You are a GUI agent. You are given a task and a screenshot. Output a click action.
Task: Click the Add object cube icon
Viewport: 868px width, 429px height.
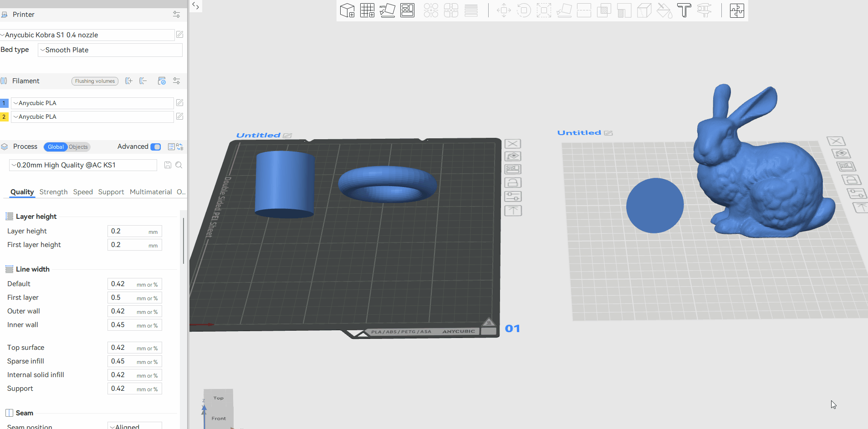tap(347, 10)
